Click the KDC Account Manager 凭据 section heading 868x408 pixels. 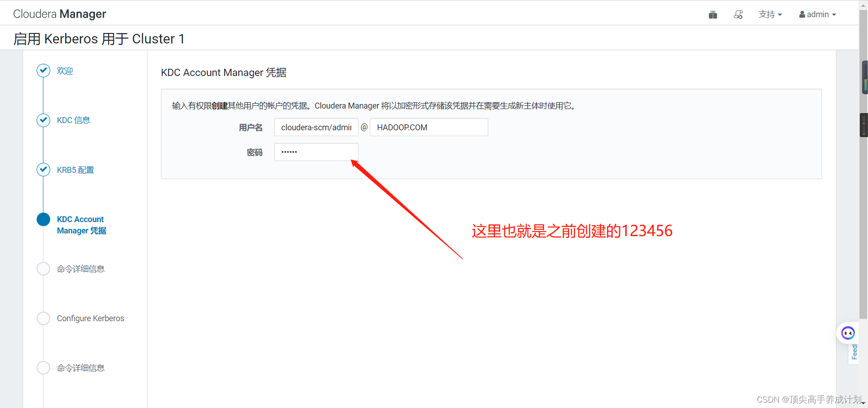coord(224,72)
